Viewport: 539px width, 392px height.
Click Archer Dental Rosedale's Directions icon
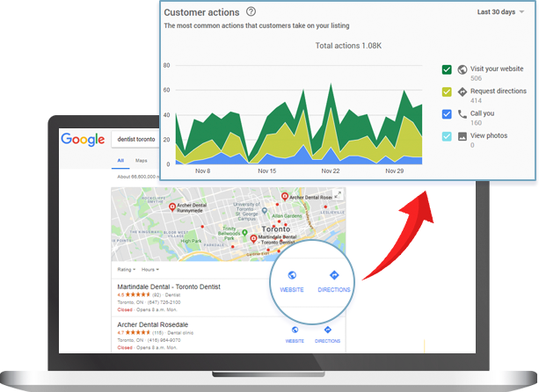coord(327,330)
